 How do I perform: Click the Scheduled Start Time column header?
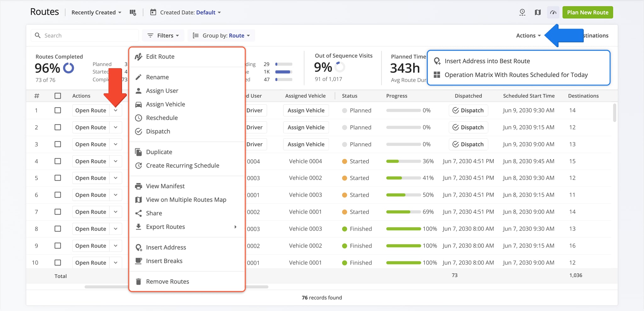click(529, 96)
